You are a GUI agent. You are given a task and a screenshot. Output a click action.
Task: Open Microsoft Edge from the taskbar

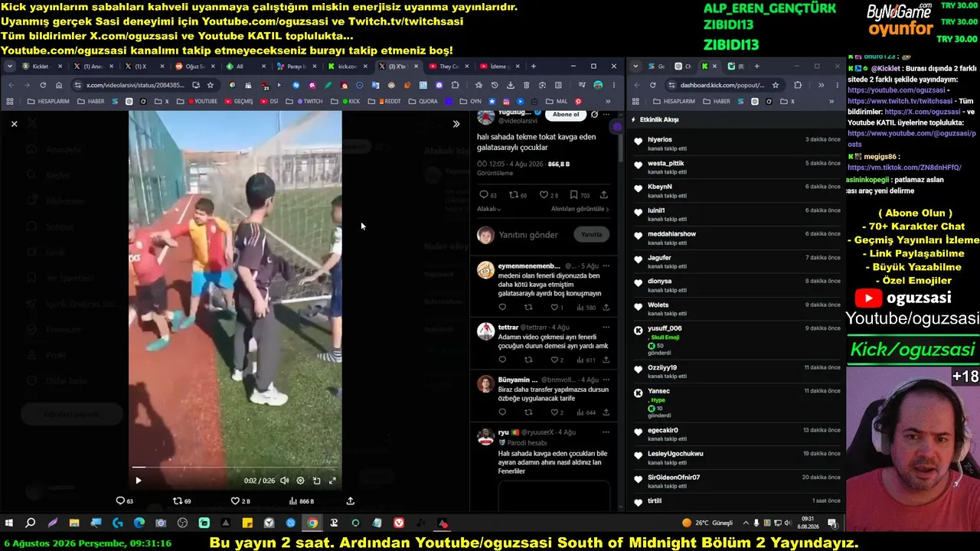click(x=139, y=523)
